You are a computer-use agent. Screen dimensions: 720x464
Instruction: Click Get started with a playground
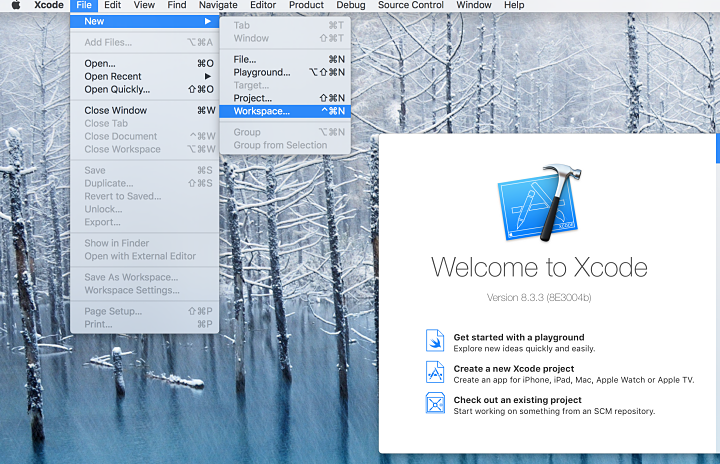point(519,337)
